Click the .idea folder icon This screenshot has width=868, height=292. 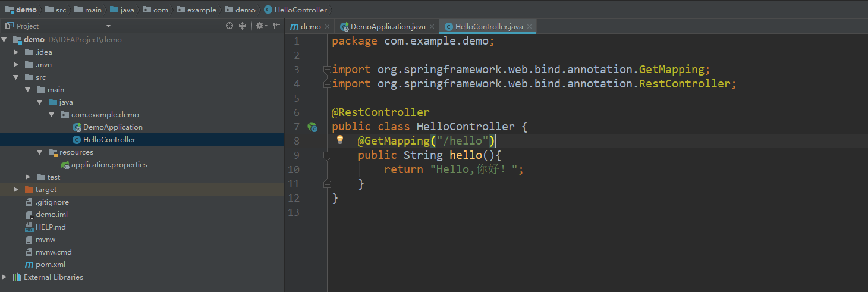[29, 52]
